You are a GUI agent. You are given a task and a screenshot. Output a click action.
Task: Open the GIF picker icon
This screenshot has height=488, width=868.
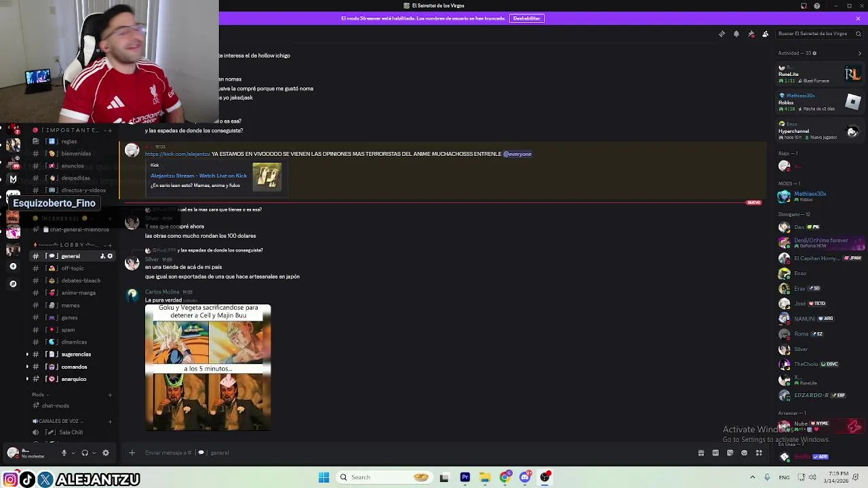715,453
